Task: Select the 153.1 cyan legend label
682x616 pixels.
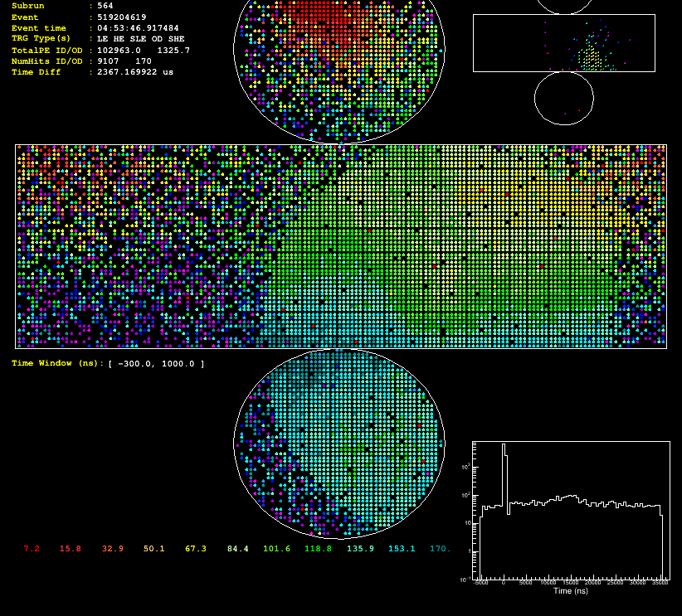Action: tap(402, 549)
